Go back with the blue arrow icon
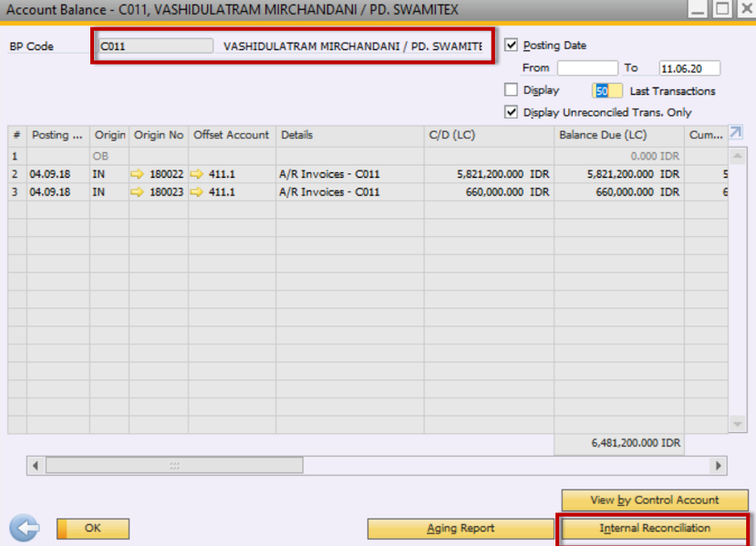Image resolution: width=756 pixels, height=546 pixels. [x=25, y=528]
